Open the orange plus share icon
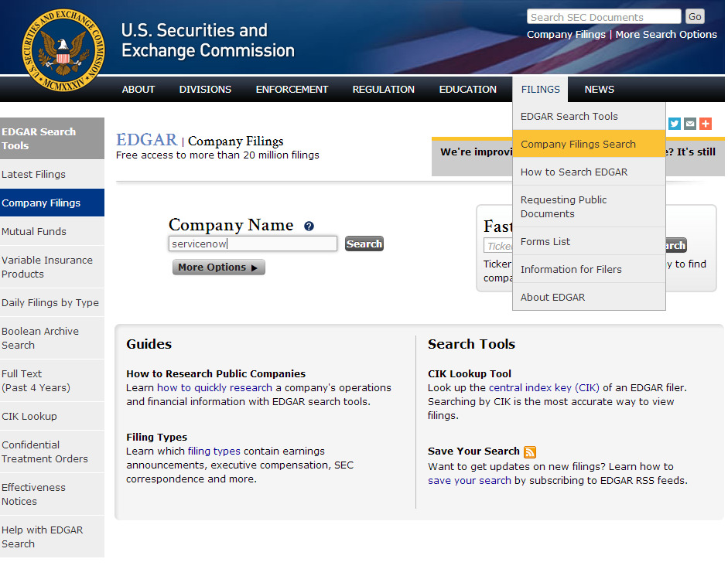Screen dimensions: 728x569 tap(705, 124)
